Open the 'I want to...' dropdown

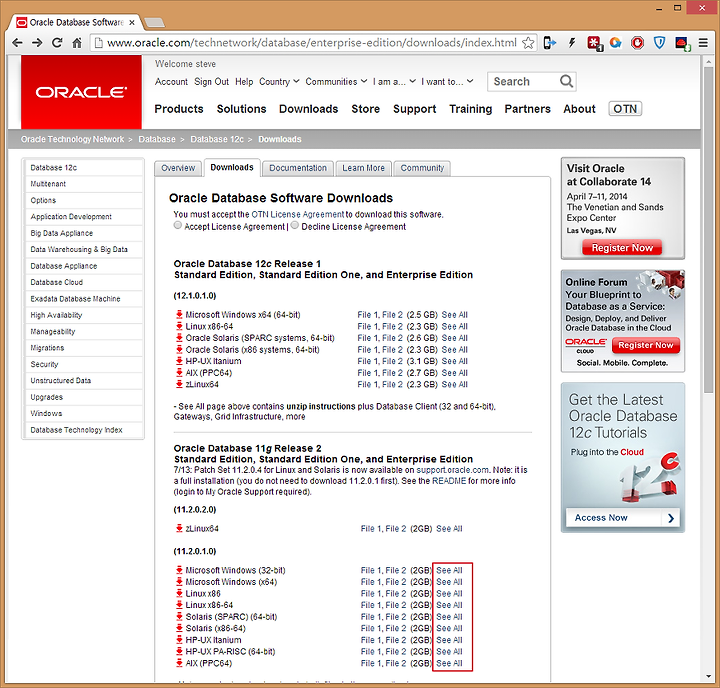click(x=447, y=81)
